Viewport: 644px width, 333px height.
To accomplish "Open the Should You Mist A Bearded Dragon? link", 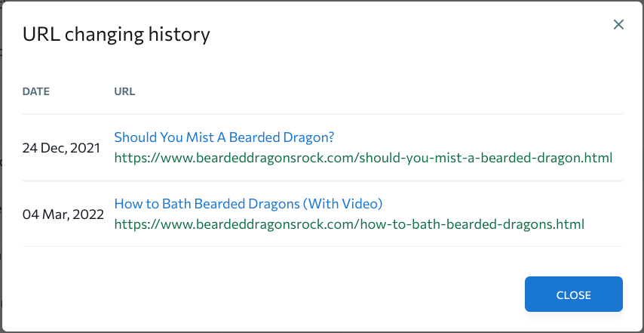I will point(224,137).
